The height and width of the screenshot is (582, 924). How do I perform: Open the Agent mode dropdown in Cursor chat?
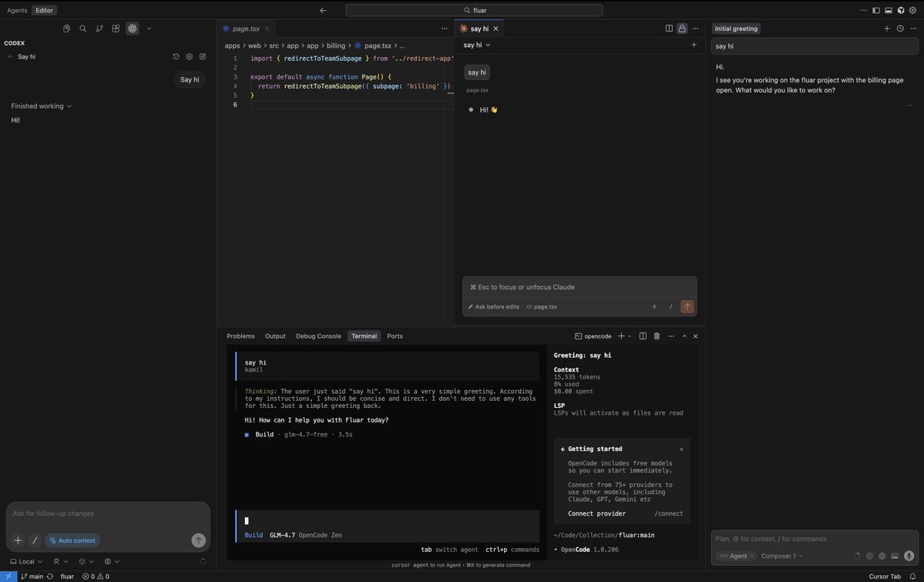point(736,556)
